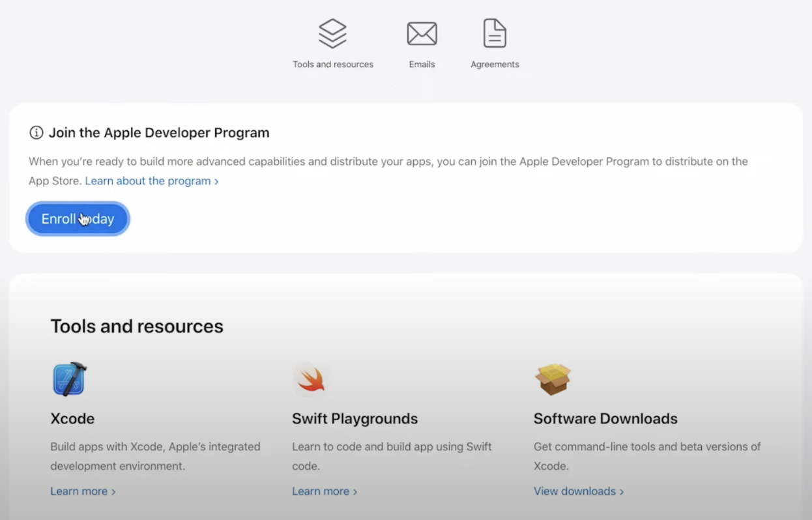This screenshot has width=812, height=520.
Task: Click the Software Downloads heading text
Action: pos(605,419)
